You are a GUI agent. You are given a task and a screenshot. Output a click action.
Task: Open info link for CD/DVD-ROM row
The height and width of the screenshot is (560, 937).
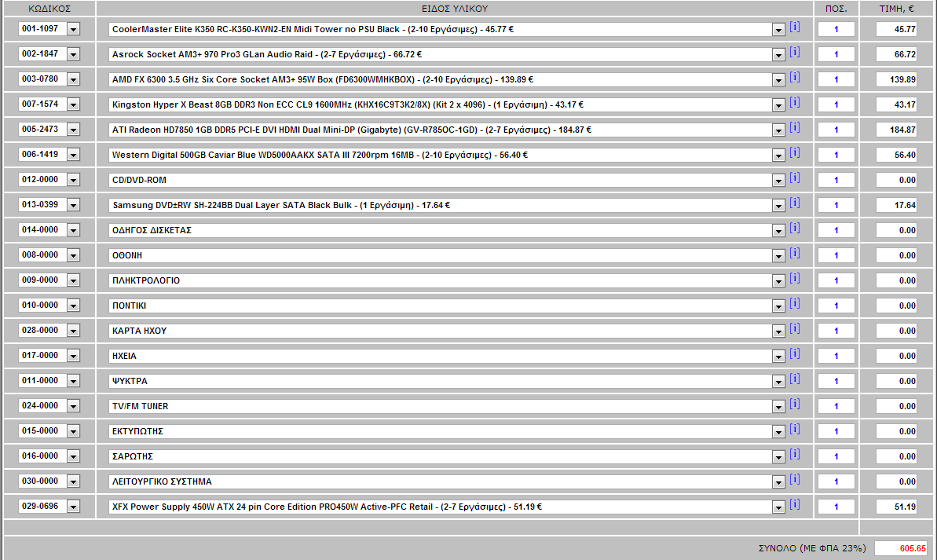794,178
